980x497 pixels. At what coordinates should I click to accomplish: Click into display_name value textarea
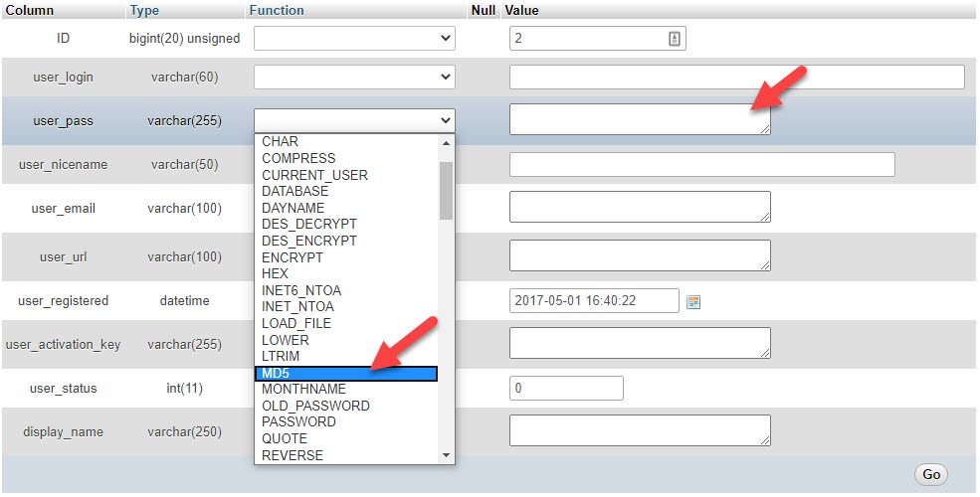640,430
